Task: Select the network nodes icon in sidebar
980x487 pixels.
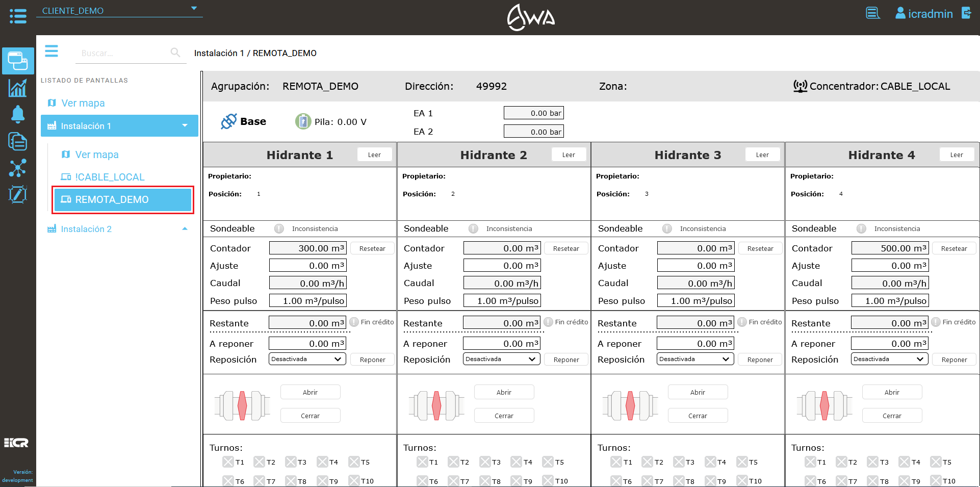Action: 17,168
